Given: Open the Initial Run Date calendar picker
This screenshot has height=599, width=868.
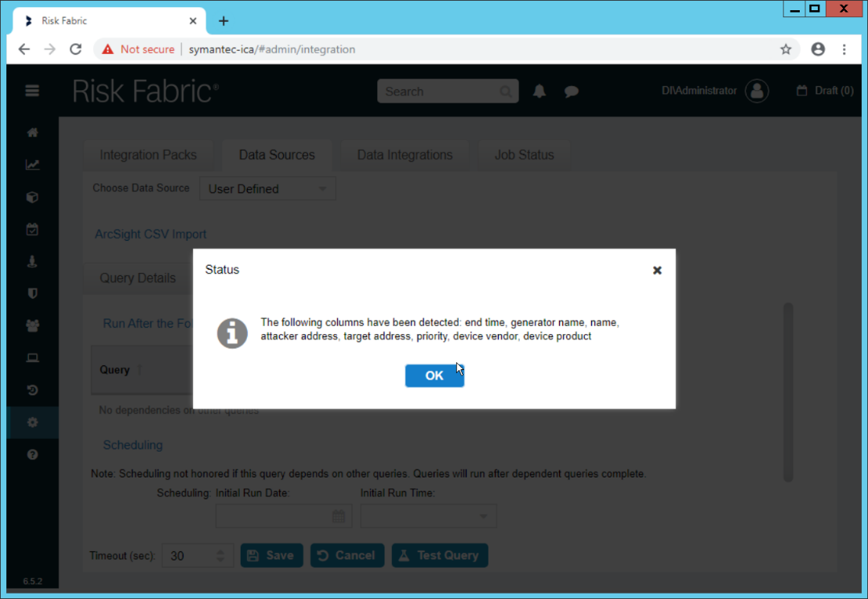Looking at the screenshot, I should click(338, 516).
